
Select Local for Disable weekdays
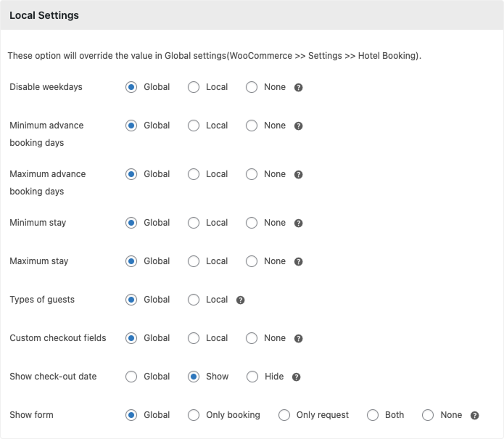pyautogui.click(x=194, y=87)
